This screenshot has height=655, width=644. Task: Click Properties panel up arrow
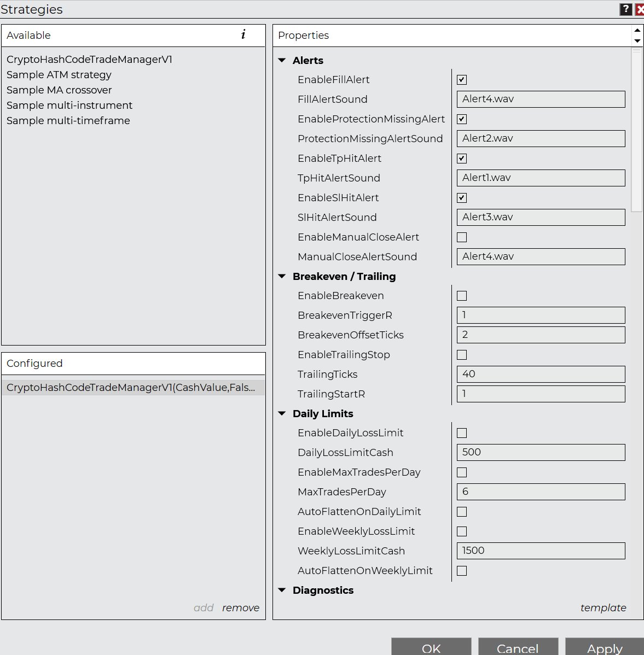(x=637, y=30)
